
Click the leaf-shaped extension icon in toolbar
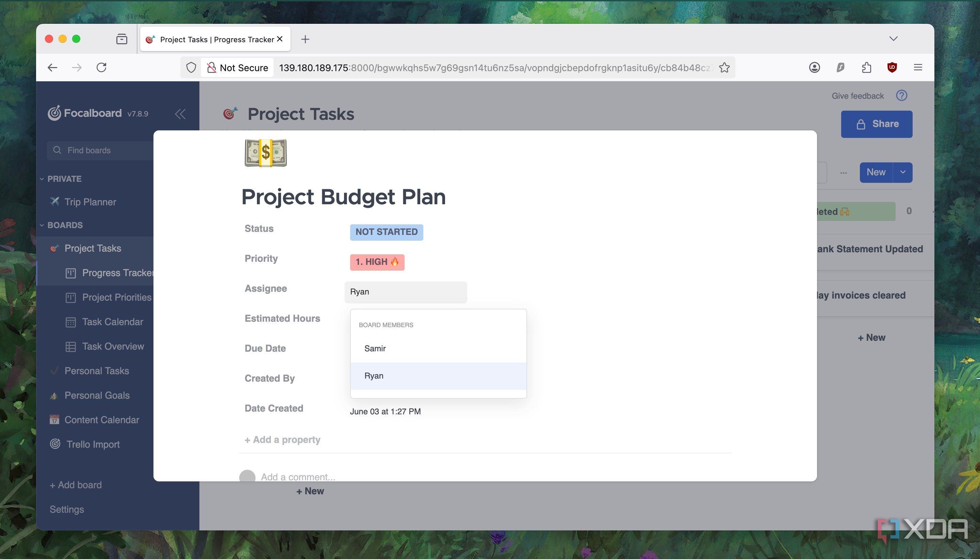click(840, 67)
